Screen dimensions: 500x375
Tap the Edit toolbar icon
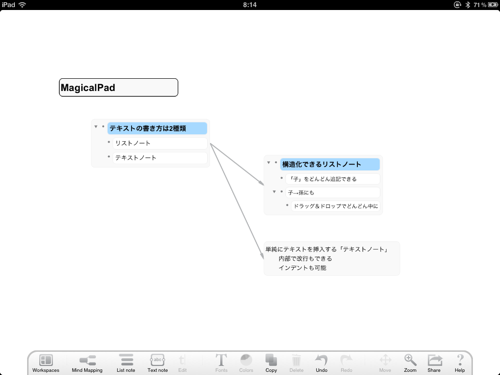182,363
